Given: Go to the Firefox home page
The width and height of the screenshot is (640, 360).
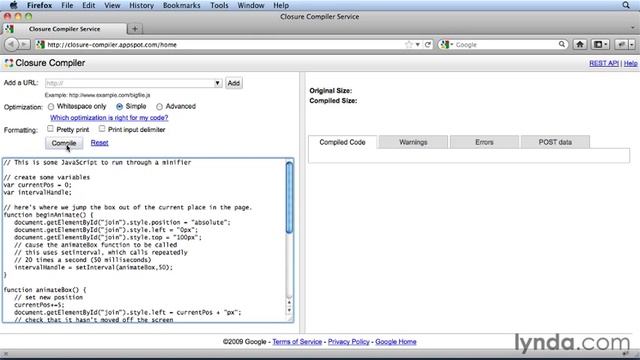Looking at the screenshot, I should tap(580, 44).
